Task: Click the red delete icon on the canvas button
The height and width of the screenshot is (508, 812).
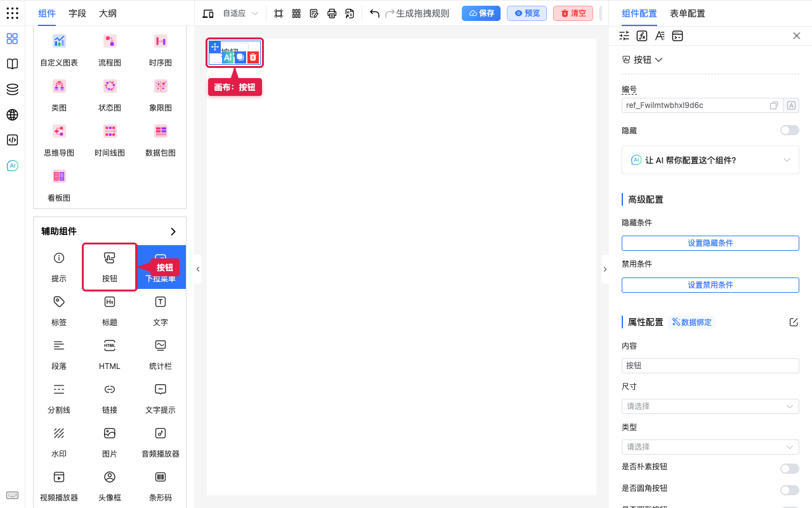Action: (x=253, y=57)
